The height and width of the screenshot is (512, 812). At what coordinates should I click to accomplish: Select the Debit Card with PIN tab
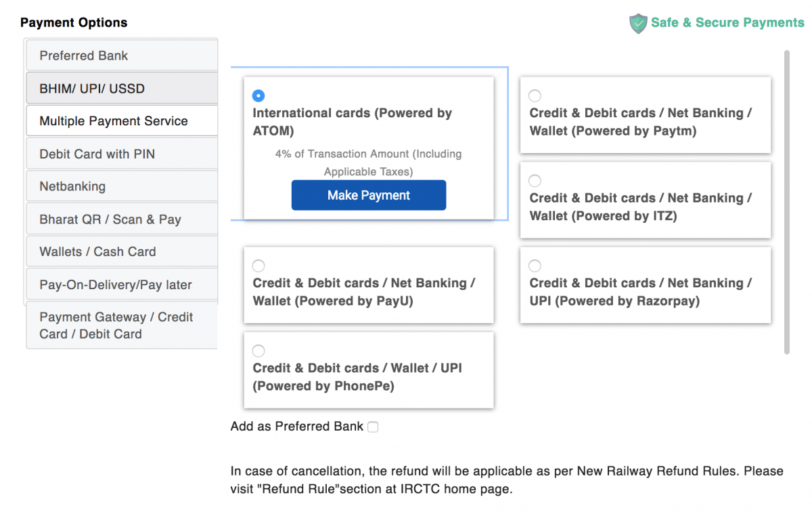click(x=122, y=154)
